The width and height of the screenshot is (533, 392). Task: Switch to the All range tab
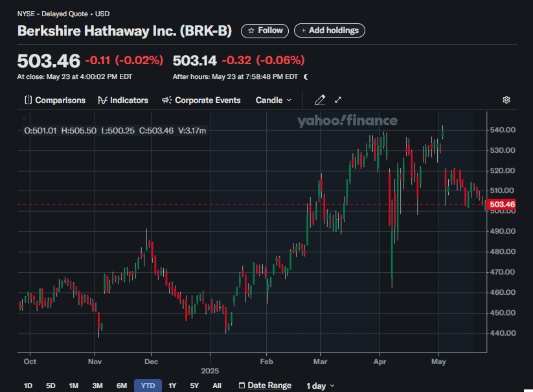[x=217, y=386]
